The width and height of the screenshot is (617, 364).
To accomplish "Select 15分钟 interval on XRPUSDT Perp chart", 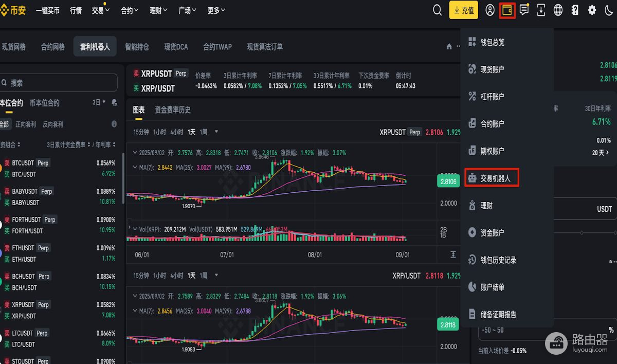I will point(141,132).
